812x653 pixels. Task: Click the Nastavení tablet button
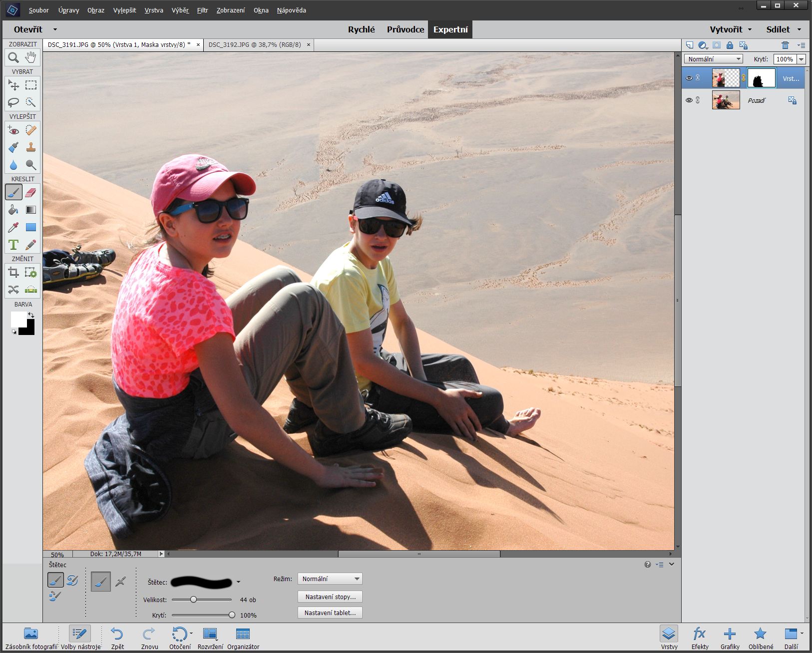tap(330, 613)
